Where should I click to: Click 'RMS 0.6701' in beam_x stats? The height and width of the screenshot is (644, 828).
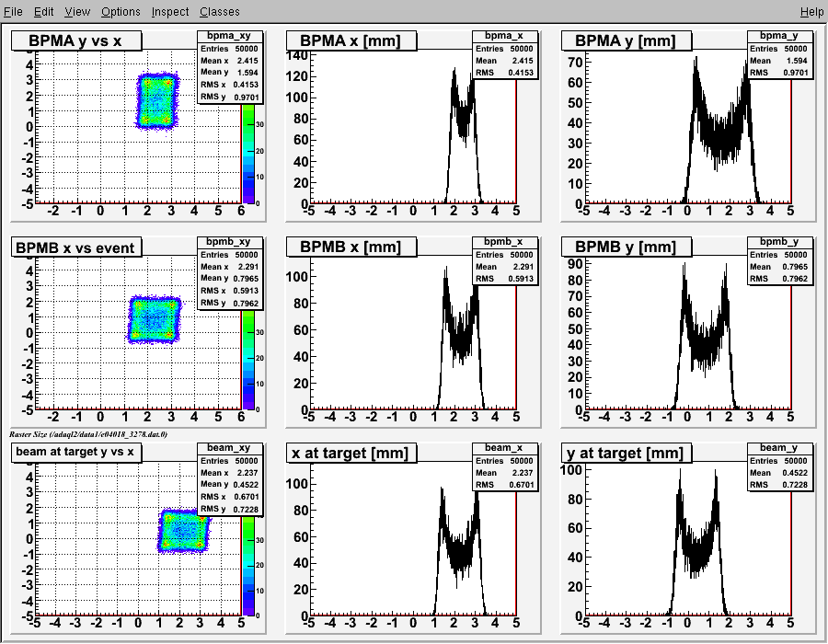[x=504, y=485]
